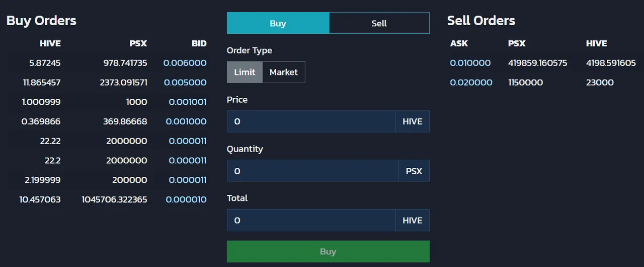Click bid price 0.000010
This screenshot has height=267, width=644.
[x=186, y=199]
